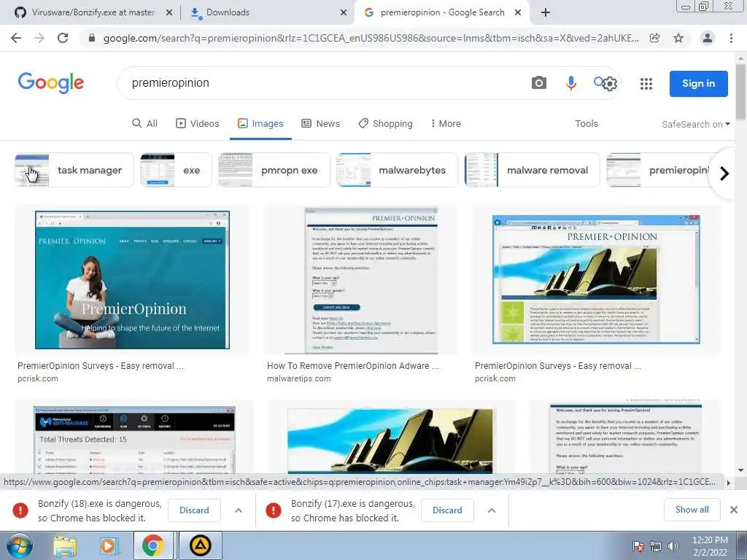Open the SafeSearch on dropdown
This screenshot has width=747, height=560.
[x=695, y=124]
